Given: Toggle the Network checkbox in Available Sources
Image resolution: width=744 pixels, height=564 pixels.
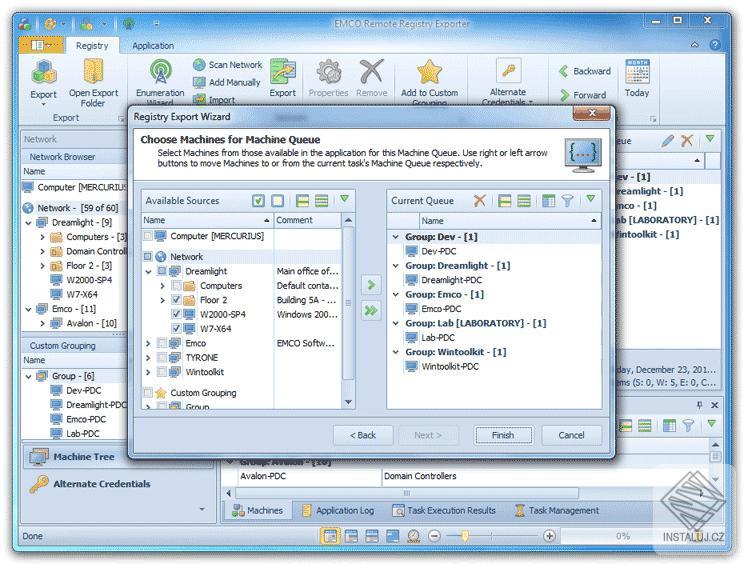Looking at the screenshot, I should [x=148, y=257].
